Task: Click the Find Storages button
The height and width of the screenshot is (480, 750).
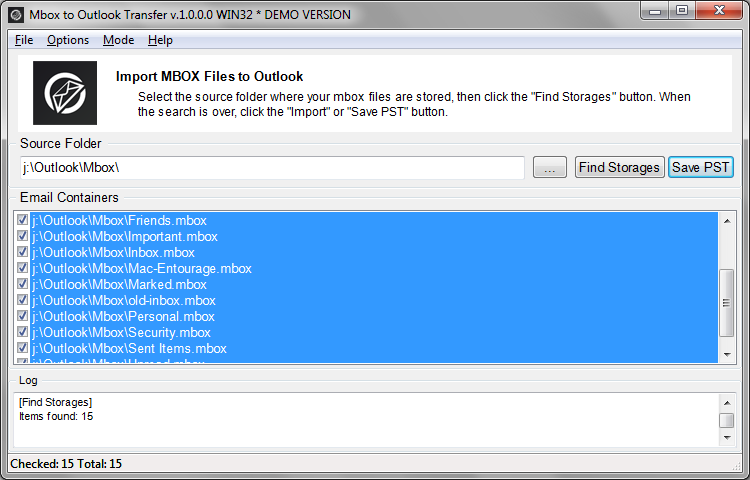Action: [619, 167]
